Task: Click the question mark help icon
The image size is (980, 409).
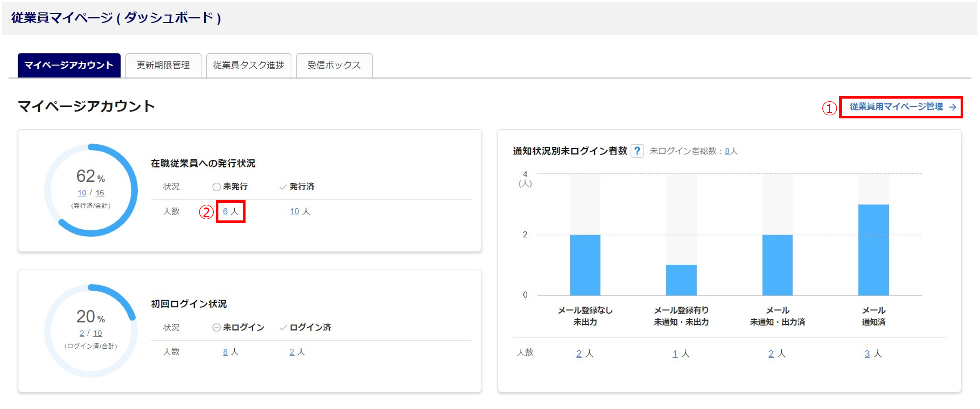Action: 637,151
